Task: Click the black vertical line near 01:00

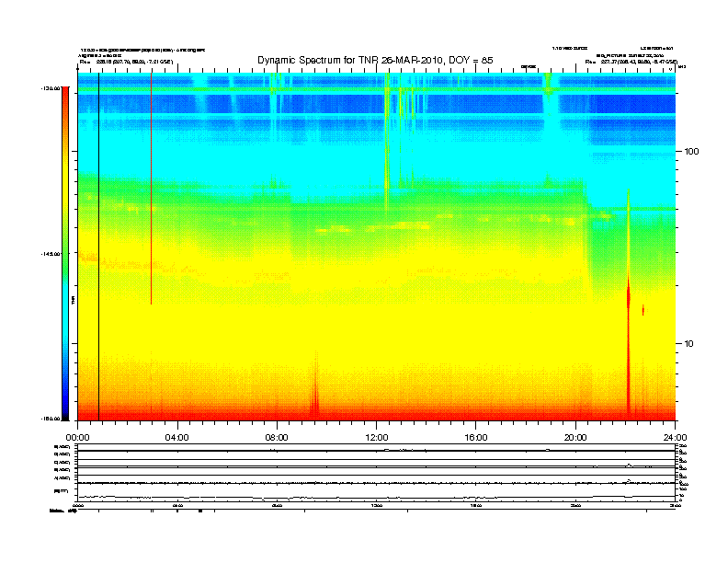Action: tap(98, 247)
